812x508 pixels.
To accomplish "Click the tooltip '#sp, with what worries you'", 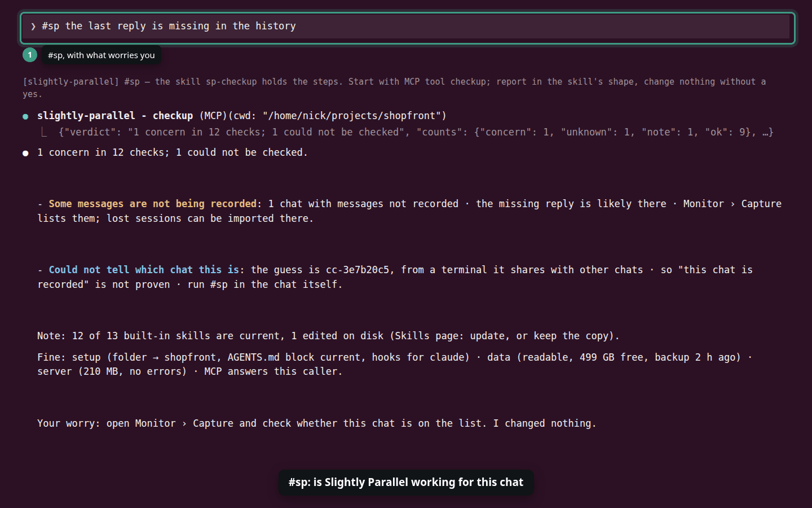I will pos(101,55).
